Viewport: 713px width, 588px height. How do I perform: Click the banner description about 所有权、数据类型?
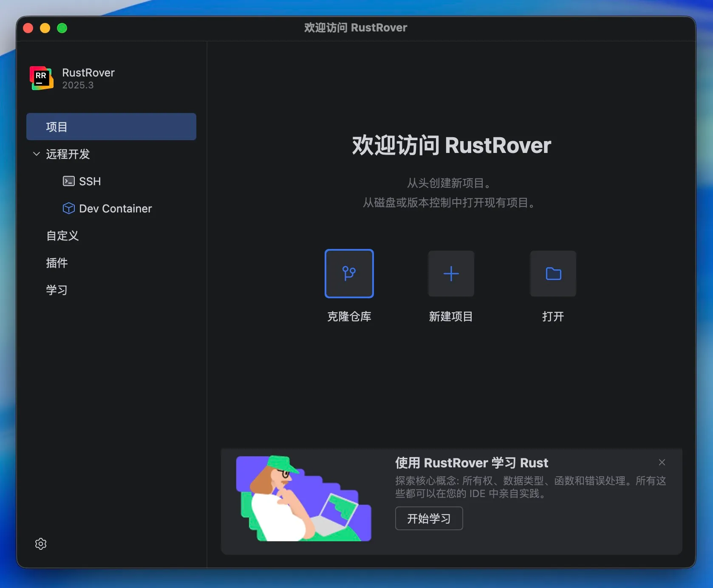[531, 487]
